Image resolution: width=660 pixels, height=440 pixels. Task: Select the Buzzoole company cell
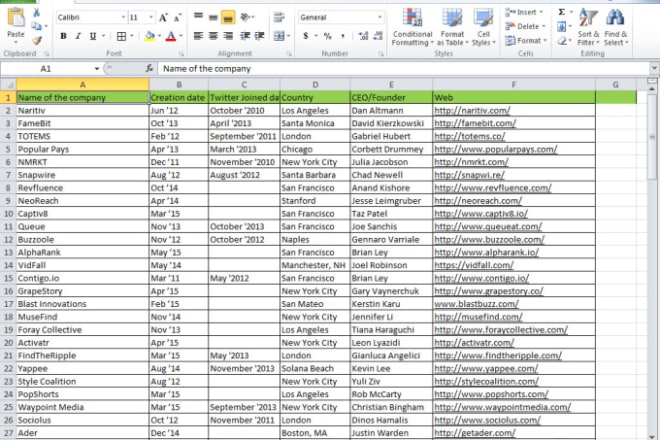point(83,240)
